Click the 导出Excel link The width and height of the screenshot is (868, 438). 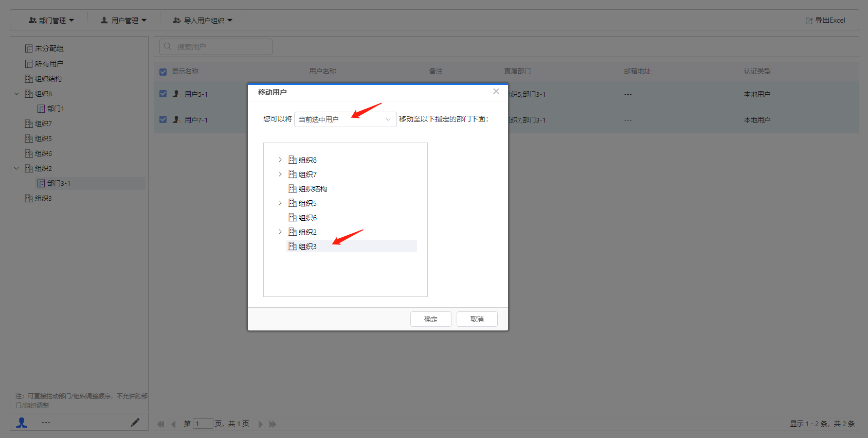click(830, 21)
